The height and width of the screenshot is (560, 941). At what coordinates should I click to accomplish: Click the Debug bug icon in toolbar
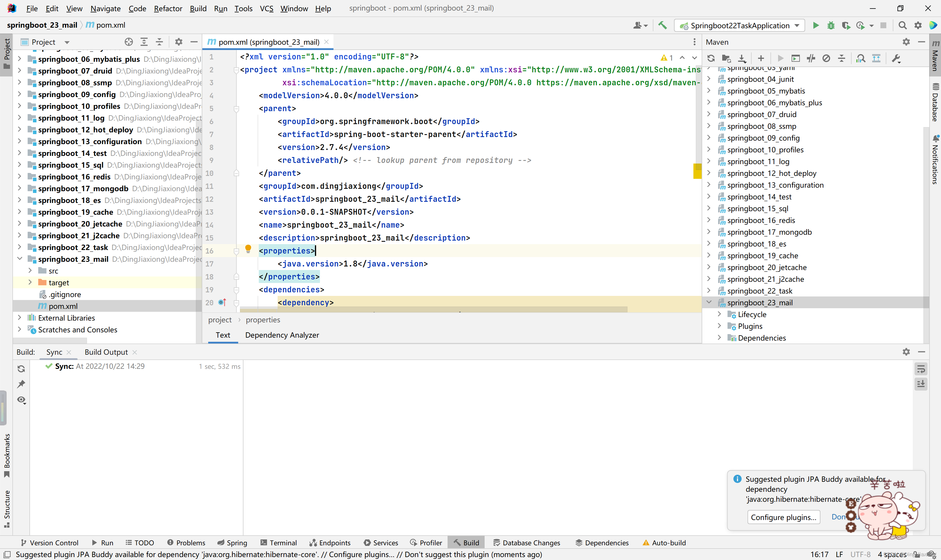click(830, 25)
